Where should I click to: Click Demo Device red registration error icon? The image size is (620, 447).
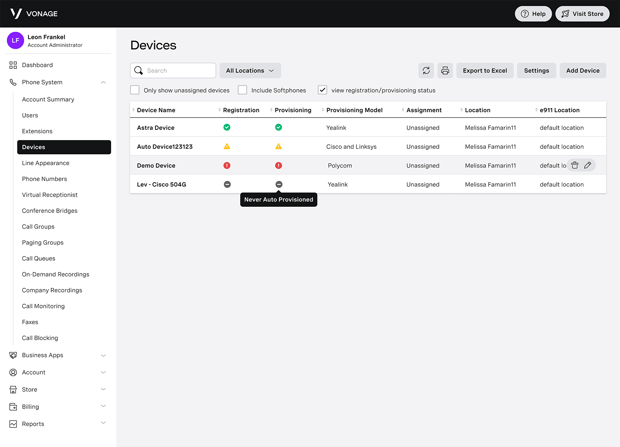[227, 166]
